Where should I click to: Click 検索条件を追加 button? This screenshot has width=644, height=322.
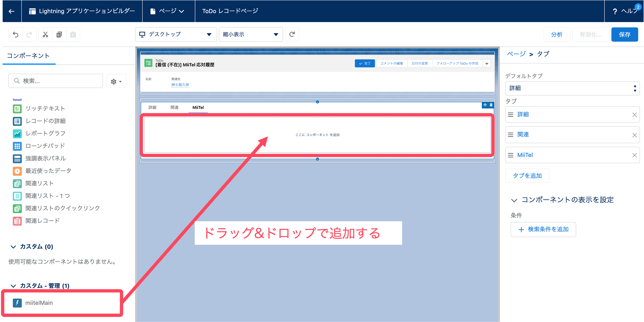[x=543, y=229]
